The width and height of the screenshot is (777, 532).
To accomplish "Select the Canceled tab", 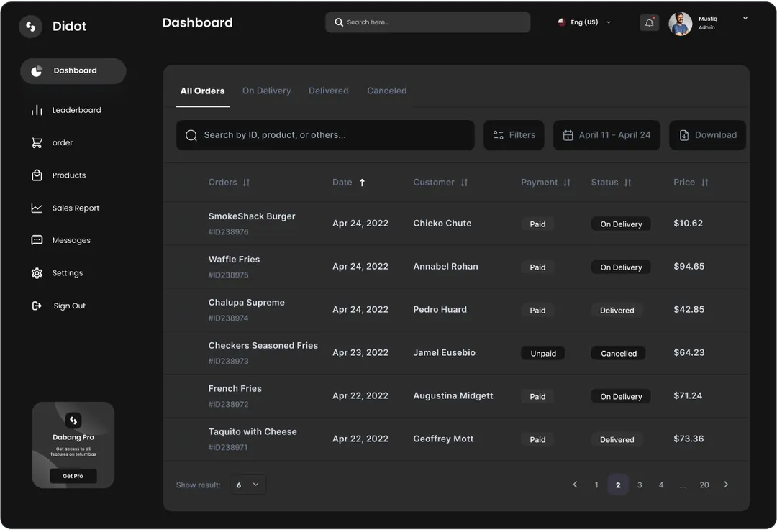I will [x=386, y=91].
